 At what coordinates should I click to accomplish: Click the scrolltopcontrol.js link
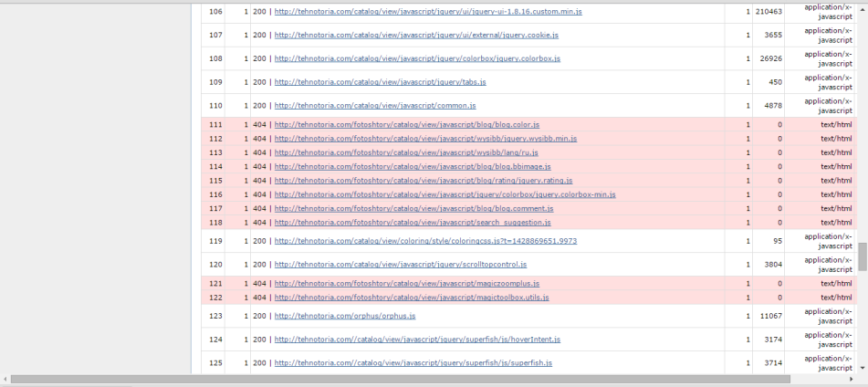tap(401, 264)
